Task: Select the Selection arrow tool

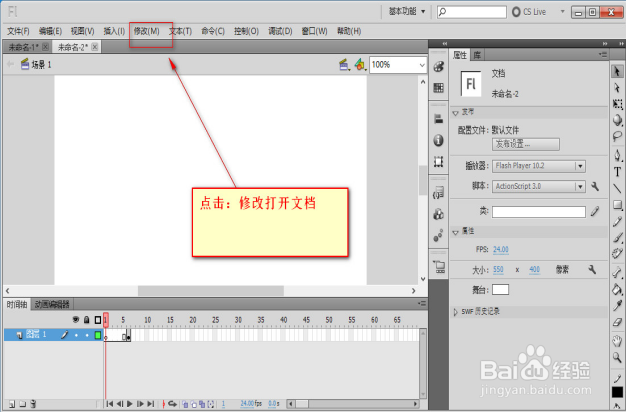Action: (617, 71)
